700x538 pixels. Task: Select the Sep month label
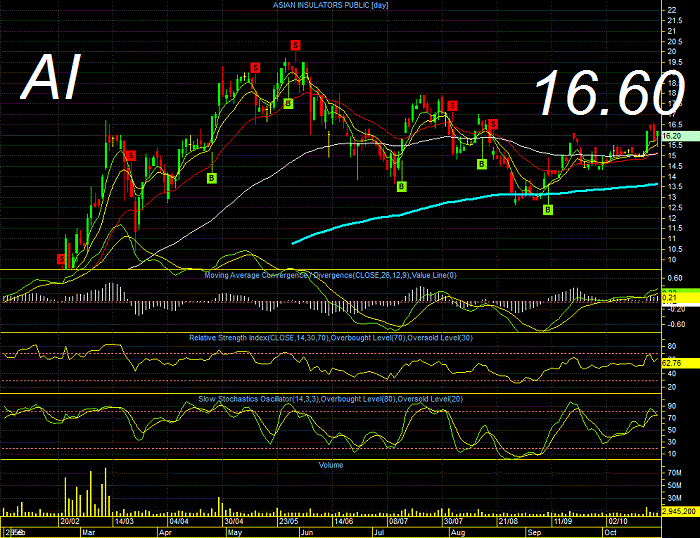534,533
